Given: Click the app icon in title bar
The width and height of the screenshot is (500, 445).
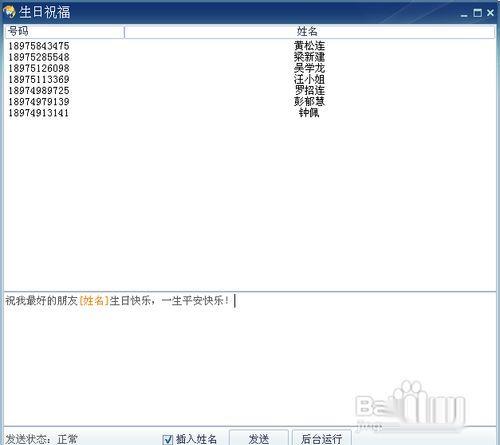Looking at the screenshot, I should click(x=9, y=12).
